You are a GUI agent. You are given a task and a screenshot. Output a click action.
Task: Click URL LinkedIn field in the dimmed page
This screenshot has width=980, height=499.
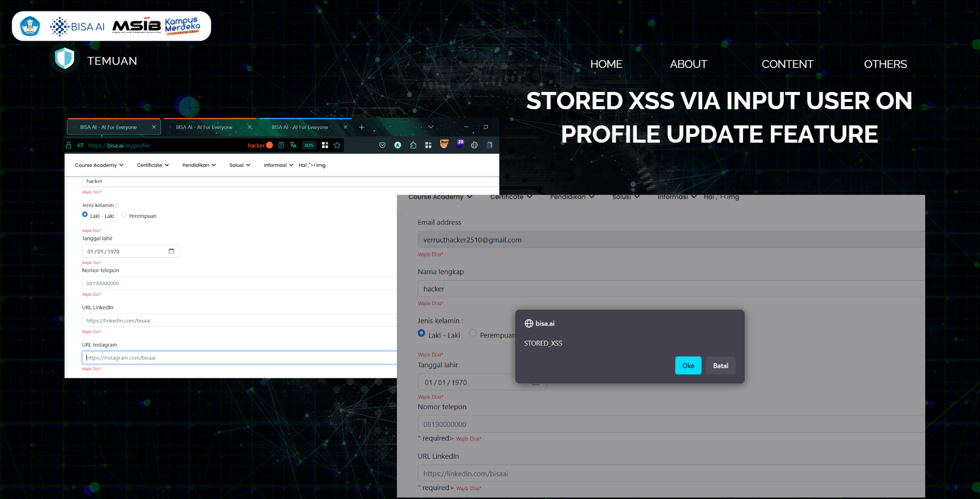point(671,473)
